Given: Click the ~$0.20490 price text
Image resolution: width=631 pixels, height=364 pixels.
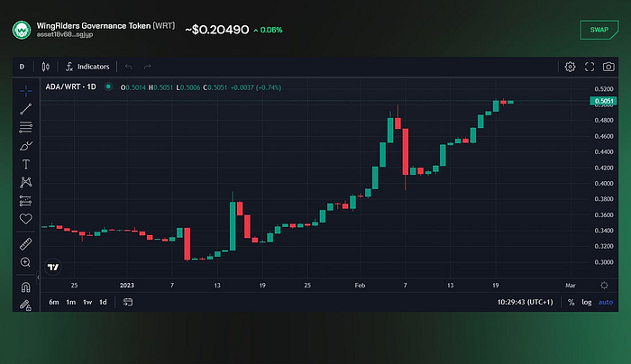Looking at the screenshot, I should tap(217, 30).
